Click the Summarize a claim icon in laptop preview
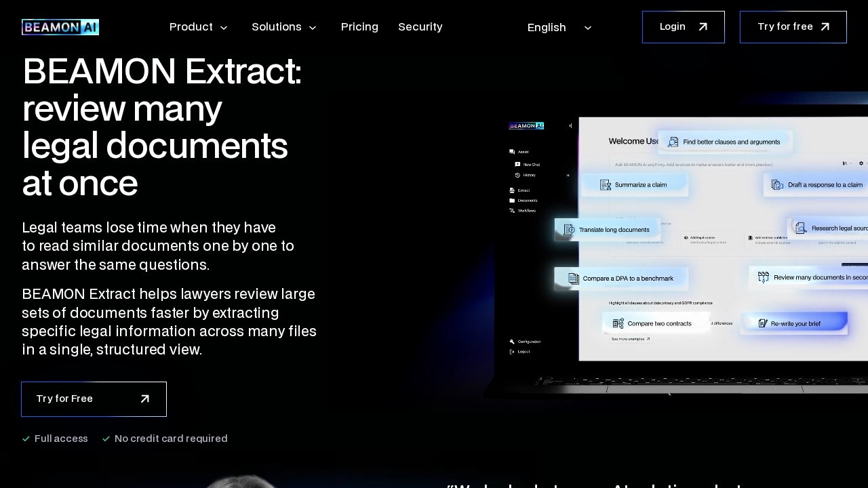Image resolution: width=868 pixels, height=488 pixels. pos(606,185)
